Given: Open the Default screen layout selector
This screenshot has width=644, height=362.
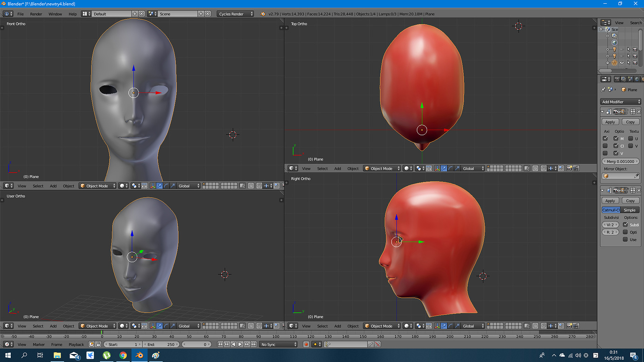Looking at the screenshot, I should (112, 14).
